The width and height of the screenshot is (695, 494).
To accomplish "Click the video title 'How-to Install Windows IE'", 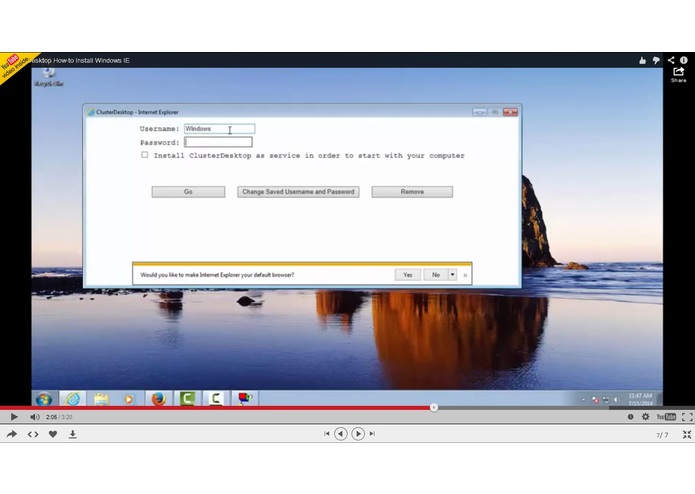I will [91, 60].
